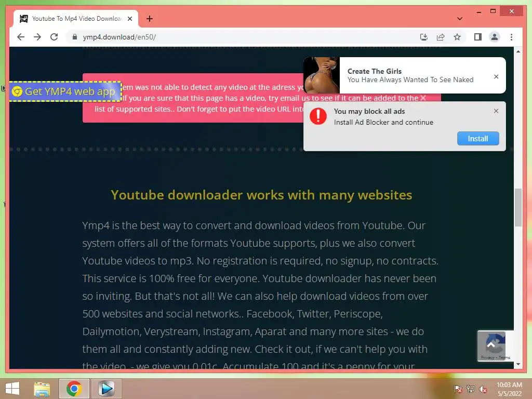Open the Create The Girls ad thumbnail
This screenshot has width=532, height=399.
pyautogui.click(x=321, y=75)
